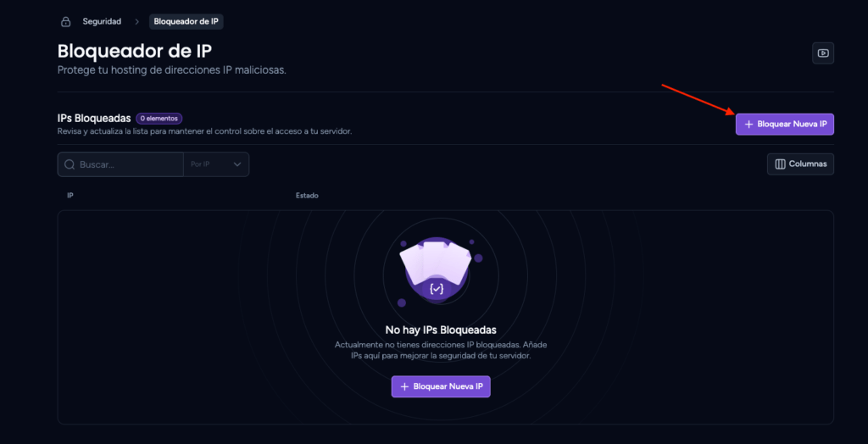Click the lock icon in breadcrumb
The height and width of the screenshot is (444, 868).
pos(66,22)
